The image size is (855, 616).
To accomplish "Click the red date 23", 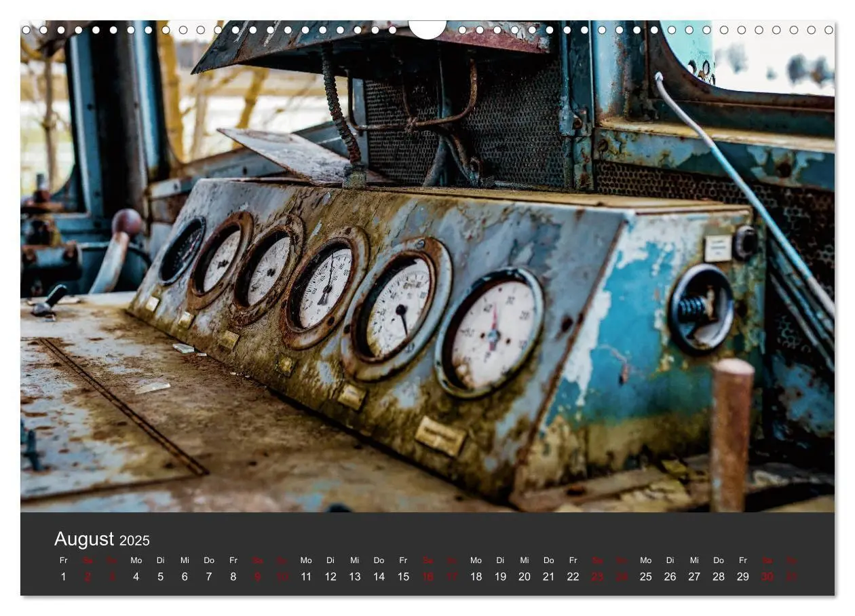I will (597, 577).
